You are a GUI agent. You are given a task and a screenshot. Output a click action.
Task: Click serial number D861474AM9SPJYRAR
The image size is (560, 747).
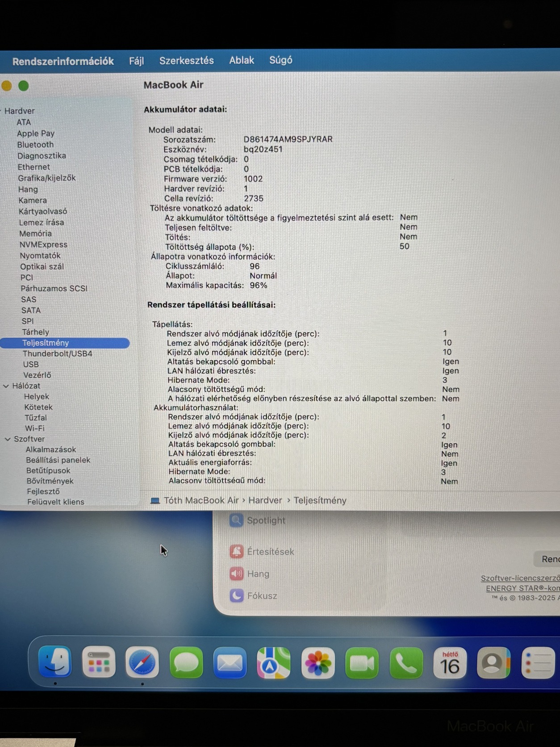(288, 139)
